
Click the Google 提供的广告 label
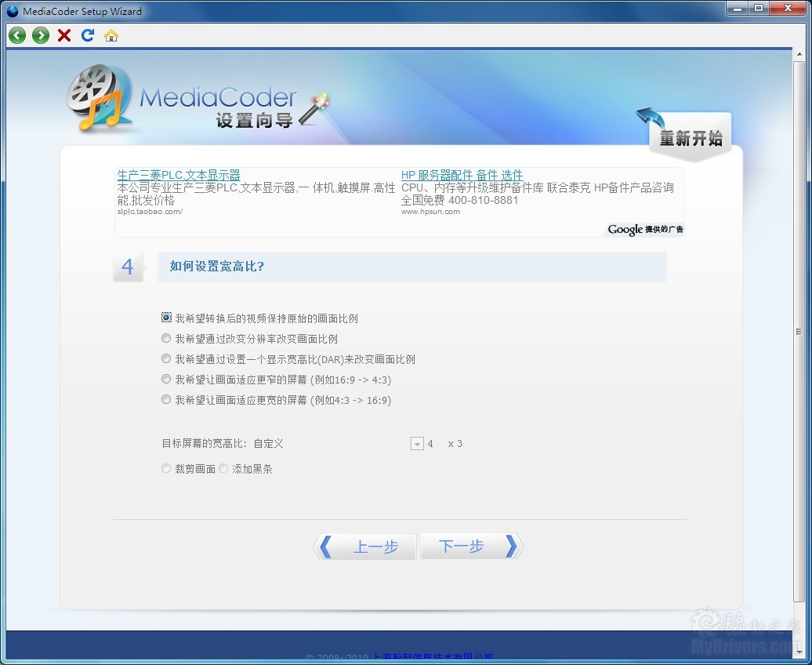(645, 229)
